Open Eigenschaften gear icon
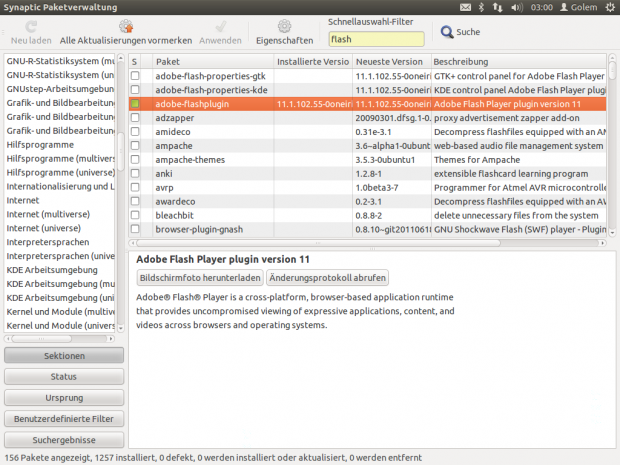620x465 pixels. pos(284,26)
